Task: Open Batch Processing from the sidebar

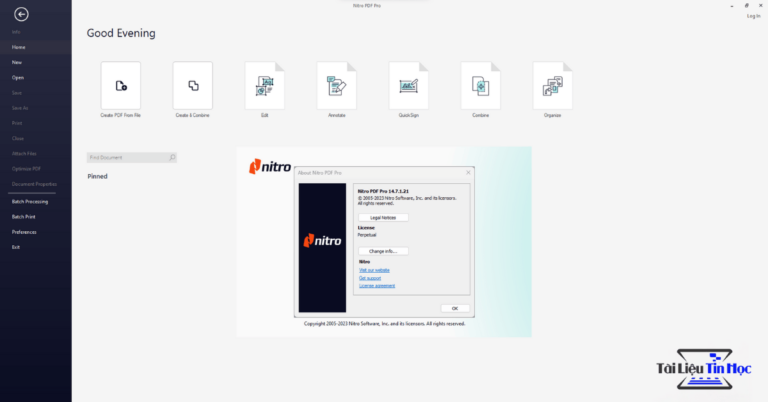Action: [x=29, y=201]
